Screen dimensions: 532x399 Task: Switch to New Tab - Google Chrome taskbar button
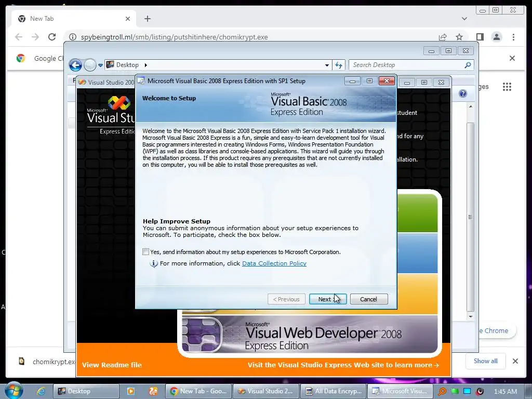[198, 391]
